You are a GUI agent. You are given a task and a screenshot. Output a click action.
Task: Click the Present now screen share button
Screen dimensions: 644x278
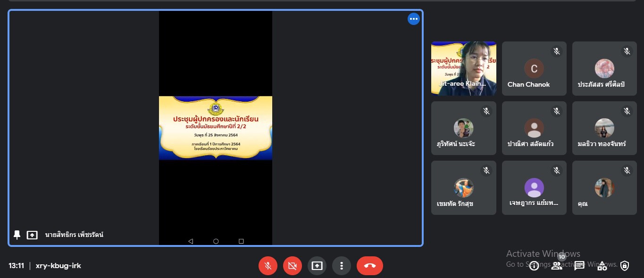pos(317,266)
